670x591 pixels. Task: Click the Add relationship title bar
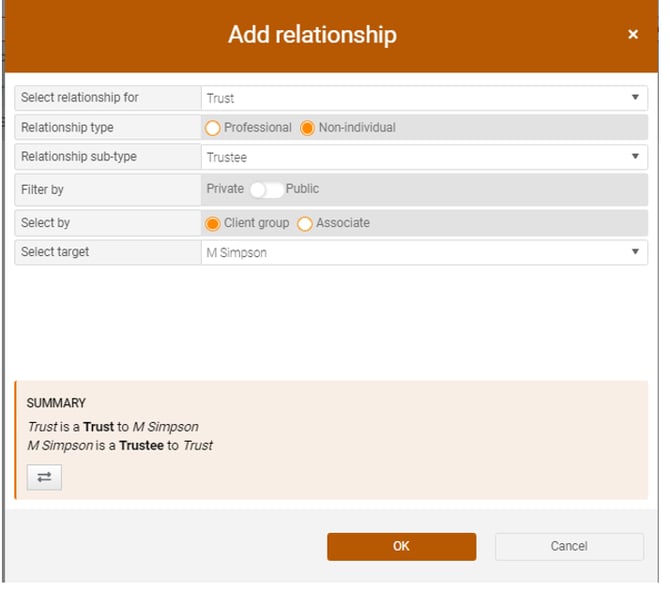tap(312, 35)
